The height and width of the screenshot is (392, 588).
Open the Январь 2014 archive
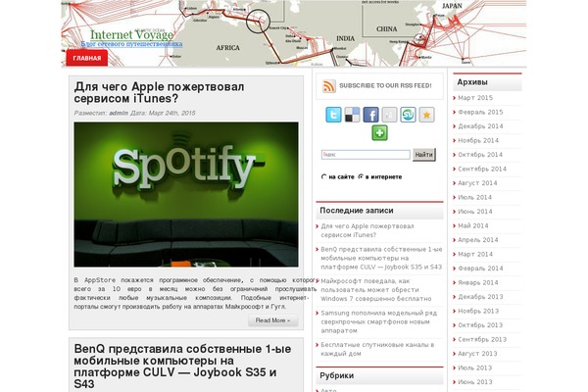tap(478, 283)
